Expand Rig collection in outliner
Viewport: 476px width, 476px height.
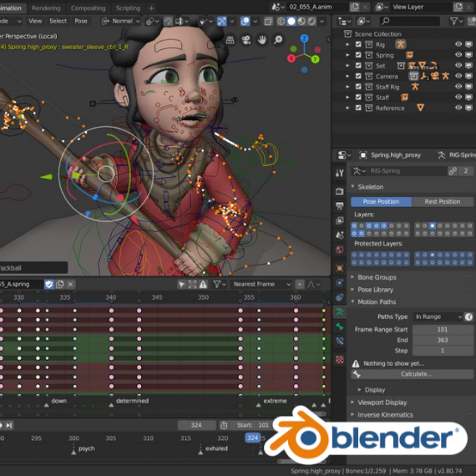pos(347,44)
